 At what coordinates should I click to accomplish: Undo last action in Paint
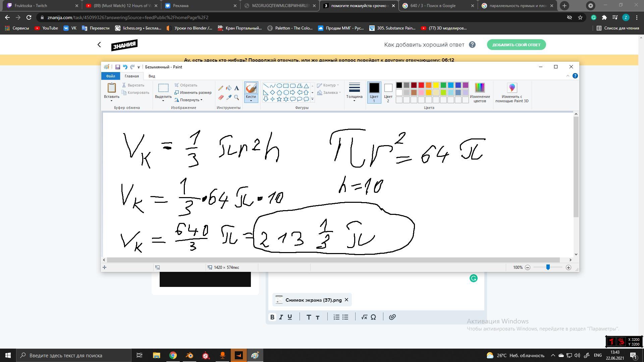click(125, 67)
